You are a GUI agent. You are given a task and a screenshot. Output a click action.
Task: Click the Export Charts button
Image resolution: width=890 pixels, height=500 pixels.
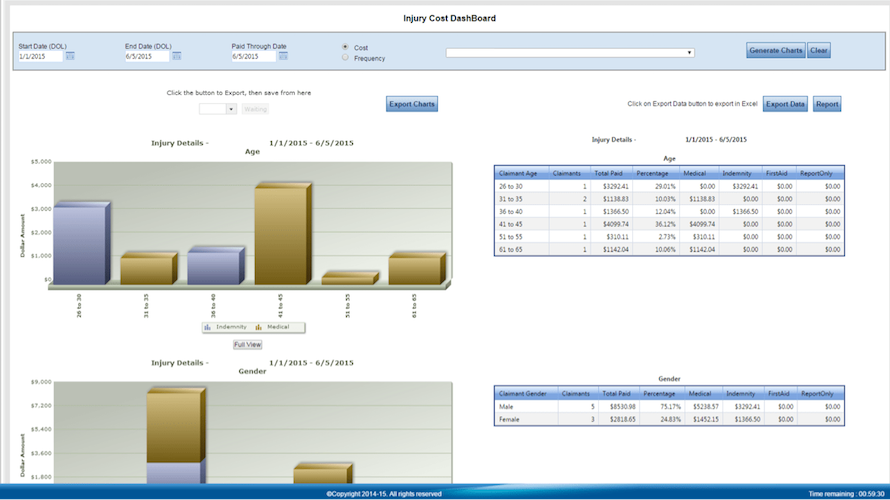(412, 104)
